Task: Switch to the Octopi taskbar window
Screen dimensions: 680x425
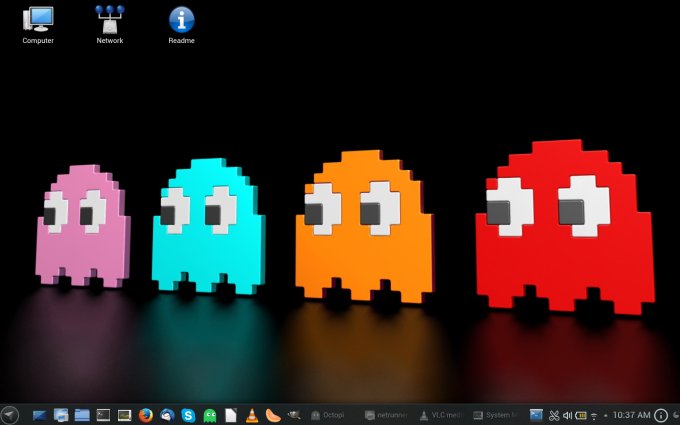Action: pyautogui.click(x=327, y=415)
